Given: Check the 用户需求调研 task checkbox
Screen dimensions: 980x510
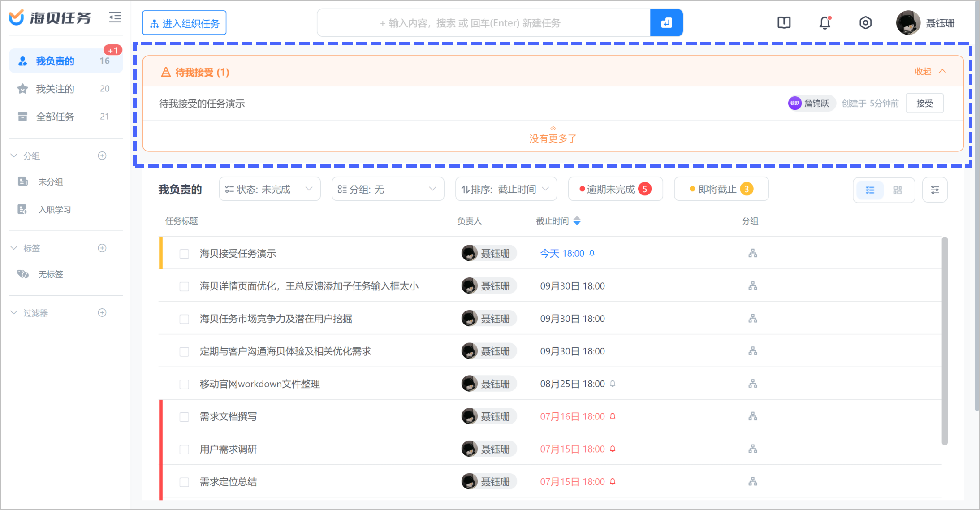Looking at the screenshot, I should coord(184,449).
